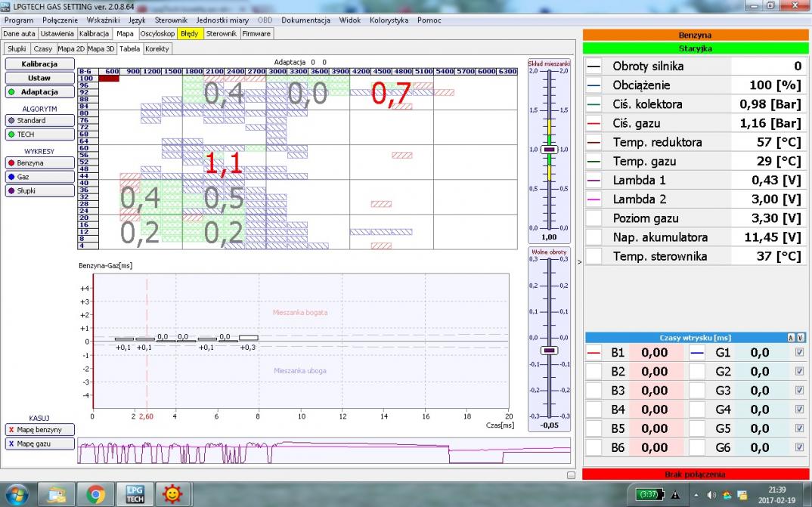The height and width of the screenshot is (507, 812).
Task: Click the lambda signal graph strip
Action: pyautogui.click(x=324, y=451)
